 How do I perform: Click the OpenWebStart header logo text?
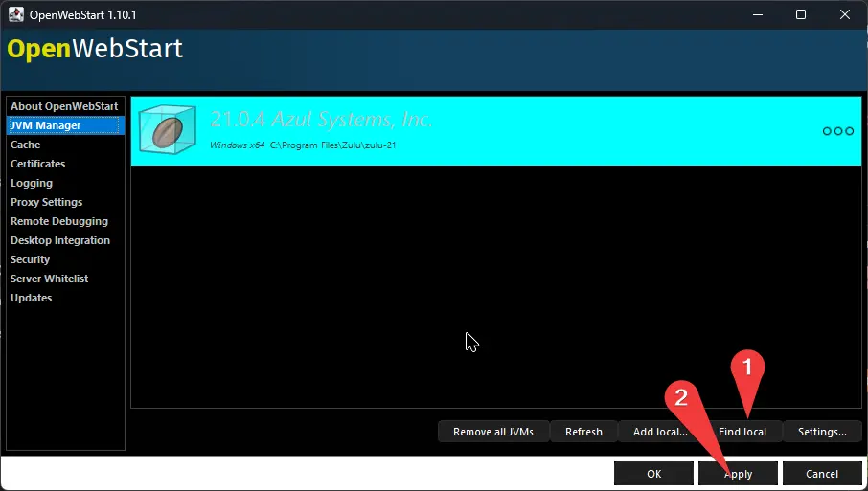95,49
